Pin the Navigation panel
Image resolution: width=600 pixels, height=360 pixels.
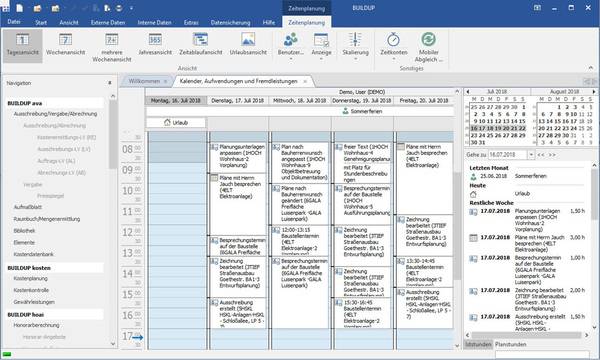[110, 83]
